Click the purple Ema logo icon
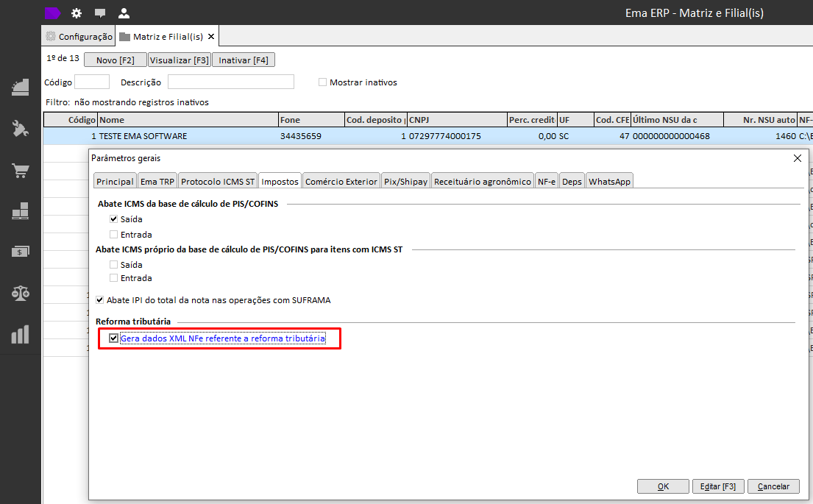This screenshot has height=504, width=813. coord(53,13)
